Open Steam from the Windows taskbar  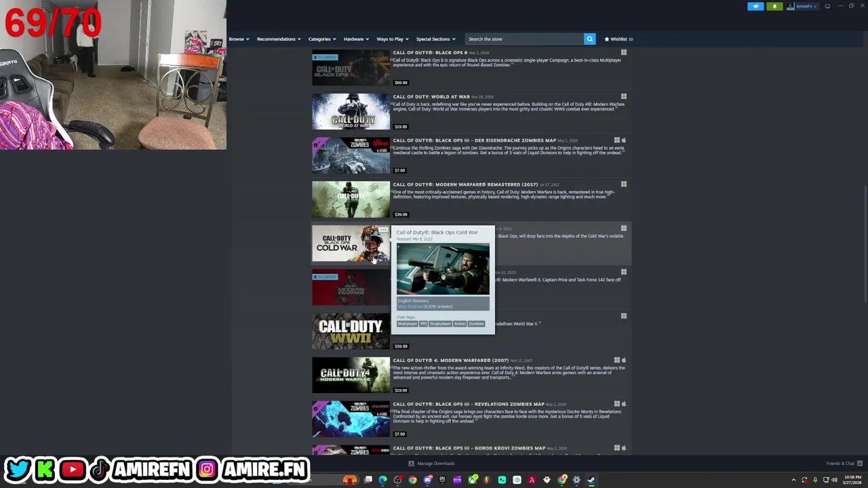[x=591, y=480]
